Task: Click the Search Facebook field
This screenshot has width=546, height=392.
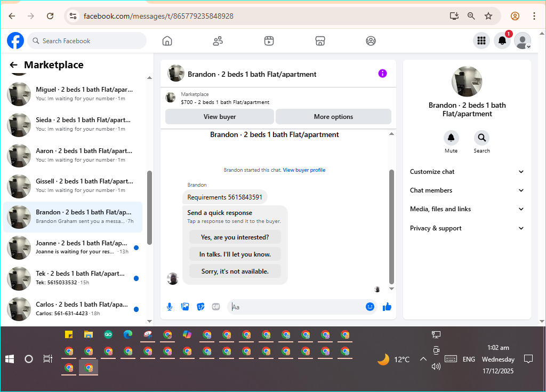Action: tap(87, 41)
